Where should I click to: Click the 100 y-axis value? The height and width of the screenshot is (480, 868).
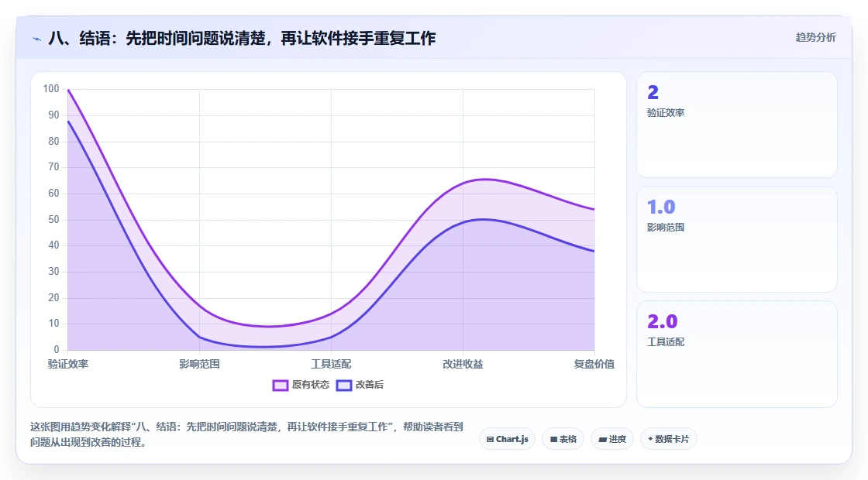tap(51, 89)
